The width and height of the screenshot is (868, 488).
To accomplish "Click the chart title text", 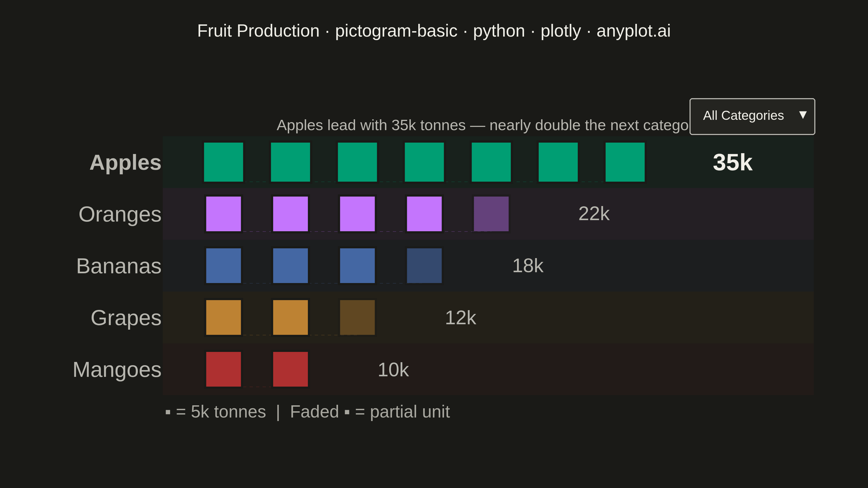I will (434, 31).
